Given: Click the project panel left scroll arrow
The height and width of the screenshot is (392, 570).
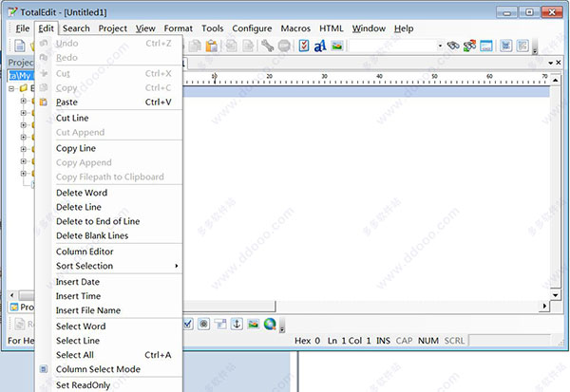Looking at the screenshot, I should click(x=12, y=295).
